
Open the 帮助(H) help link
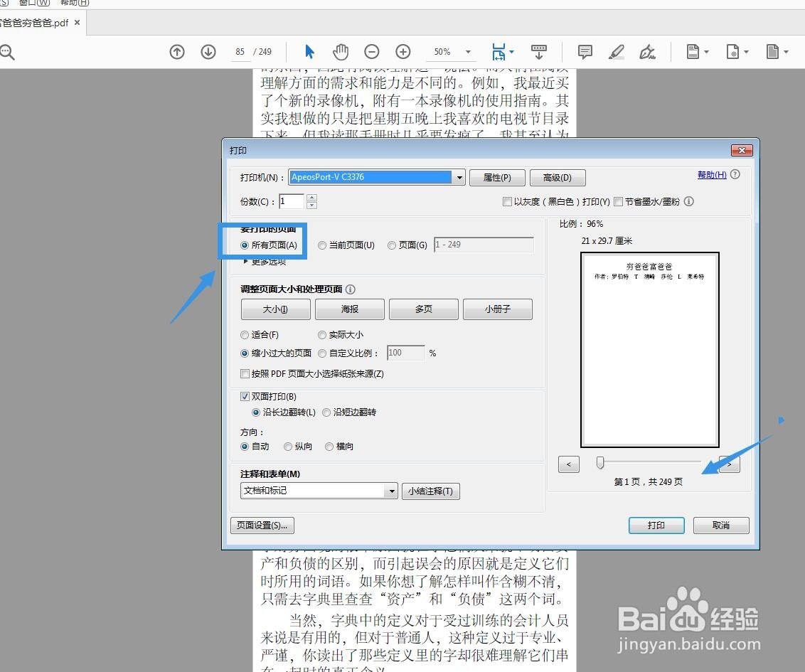click(x=712, y=174)
